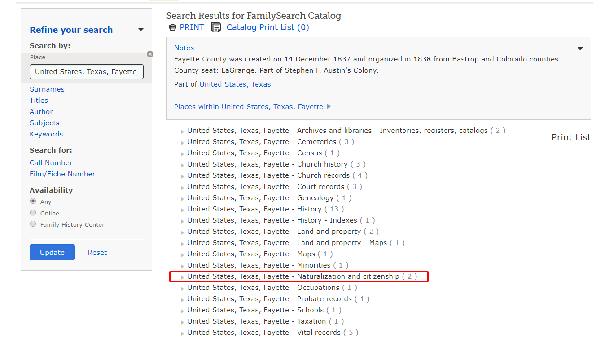The height and width of the screenshot is (364, 609).
Task: Collapse the Notes section arrow
Action: click(x=580, y=48)
